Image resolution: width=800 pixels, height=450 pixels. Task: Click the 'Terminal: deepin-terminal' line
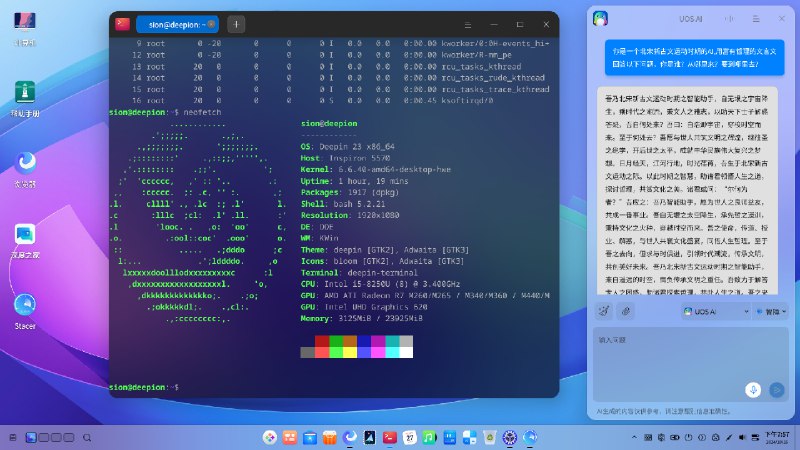pos(359,272)
